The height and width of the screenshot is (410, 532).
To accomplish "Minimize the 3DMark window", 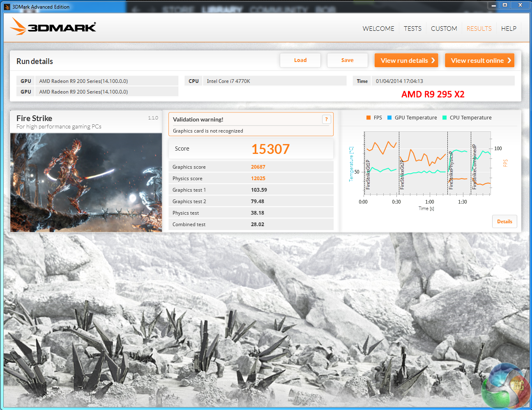I will click(x=493, y=5).
